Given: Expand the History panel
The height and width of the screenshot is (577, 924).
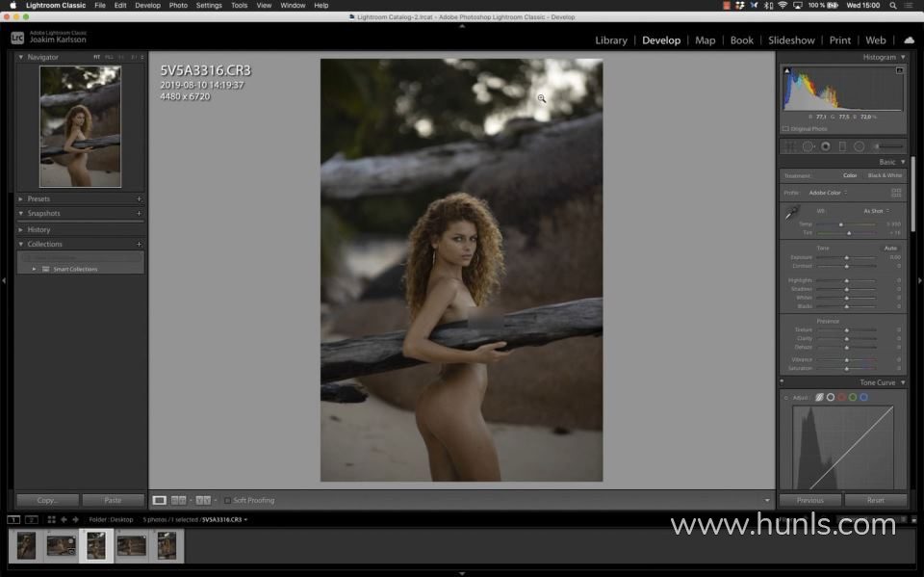Looking at the screenshot, I should pyautogui.click(x=22, y=229).
